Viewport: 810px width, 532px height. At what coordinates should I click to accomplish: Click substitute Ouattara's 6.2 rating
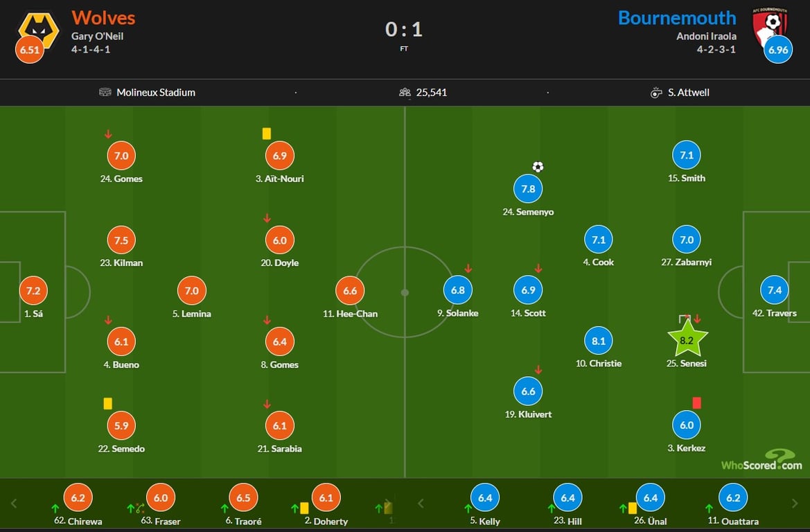coord(733,497)
